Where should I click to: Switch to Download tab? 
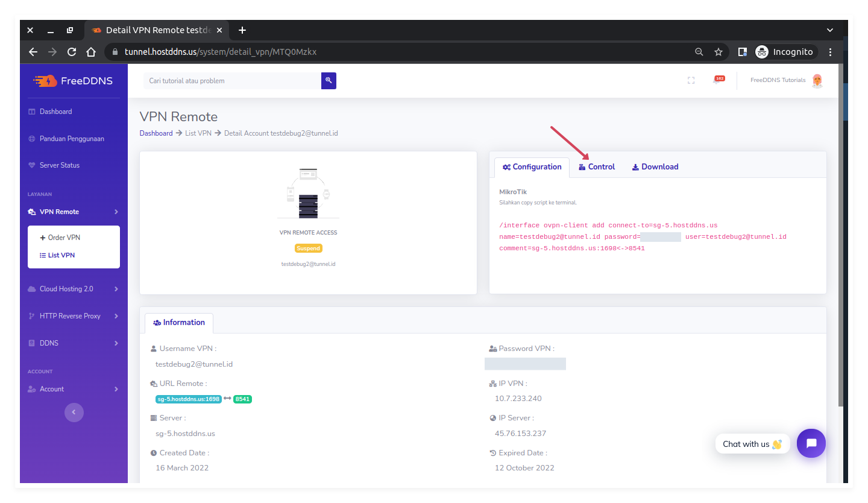point(655,167)
